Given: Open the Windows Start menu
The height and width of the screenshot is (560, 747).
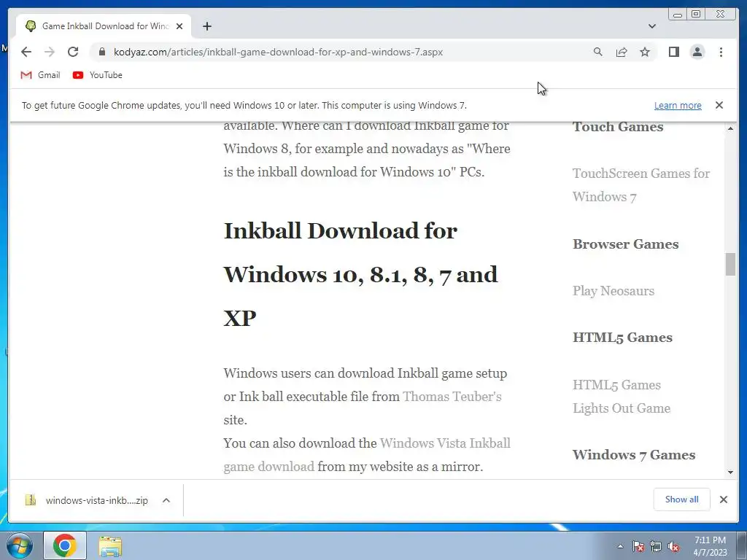Looking at the screenshot, I should pyautogui.click(x=19, y=545).
